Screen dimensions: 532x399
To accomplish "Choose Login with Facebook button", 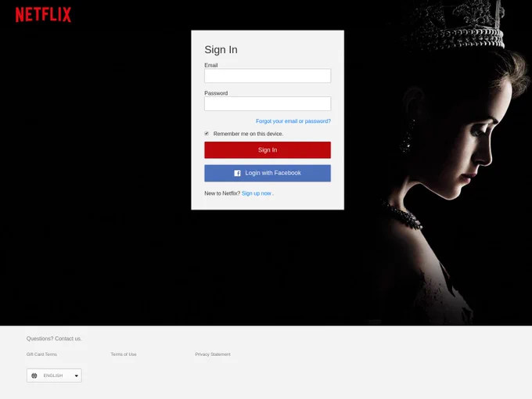I will pyautogui.click(x=268, y=173).
